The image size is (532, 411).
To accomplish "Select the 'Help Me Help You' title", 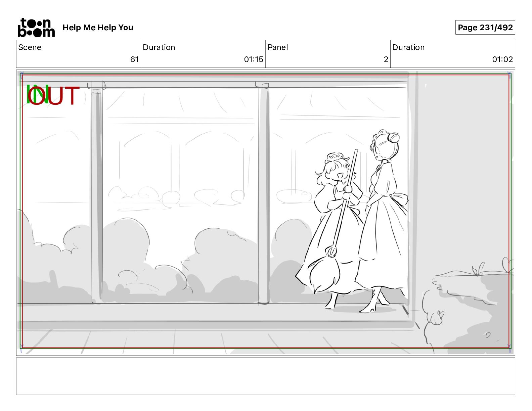I will (98, 28).
